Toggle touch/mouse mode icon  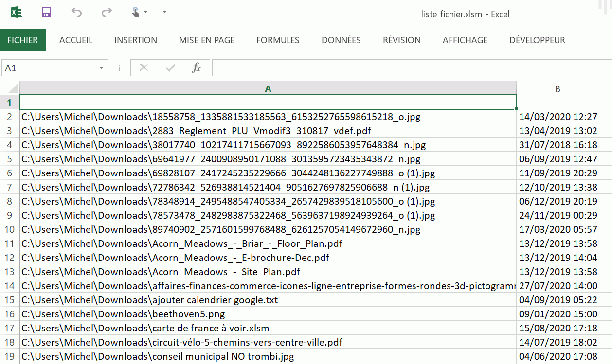pos(136,12)
